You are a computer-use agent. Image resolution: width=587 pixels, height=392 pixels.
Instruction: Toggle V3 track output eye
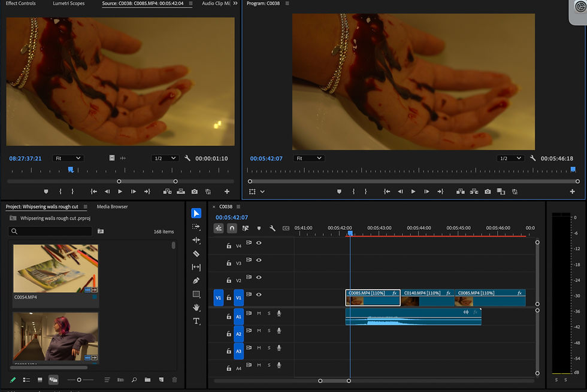tap(259, 260)
